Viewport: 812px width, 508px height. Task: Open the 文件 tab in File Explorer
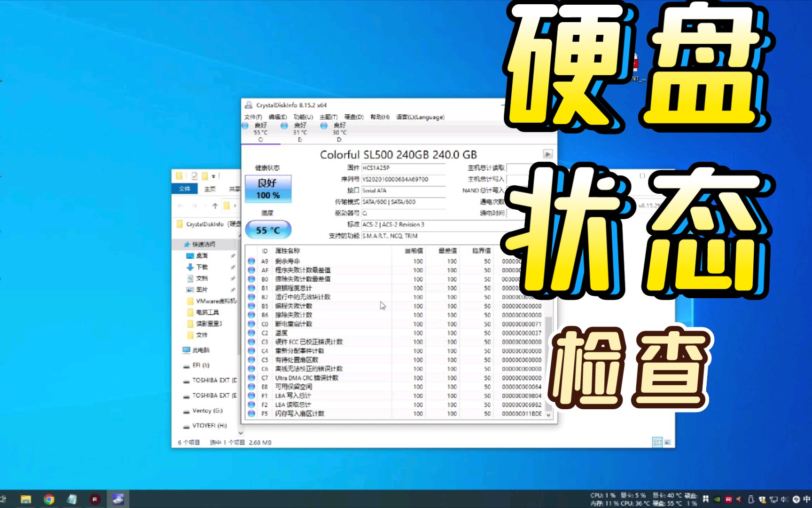click(x=185, y=189)
